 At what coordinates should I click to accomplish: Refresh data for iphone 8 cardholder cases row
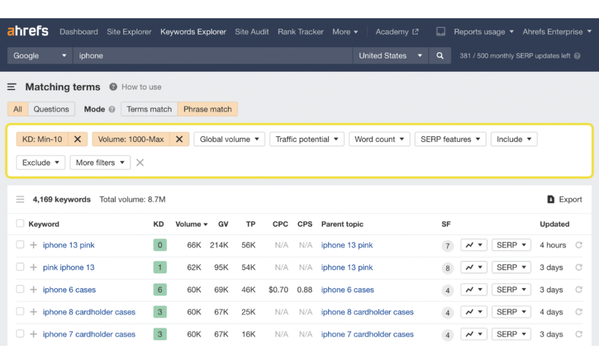click(x=579, y=312)
